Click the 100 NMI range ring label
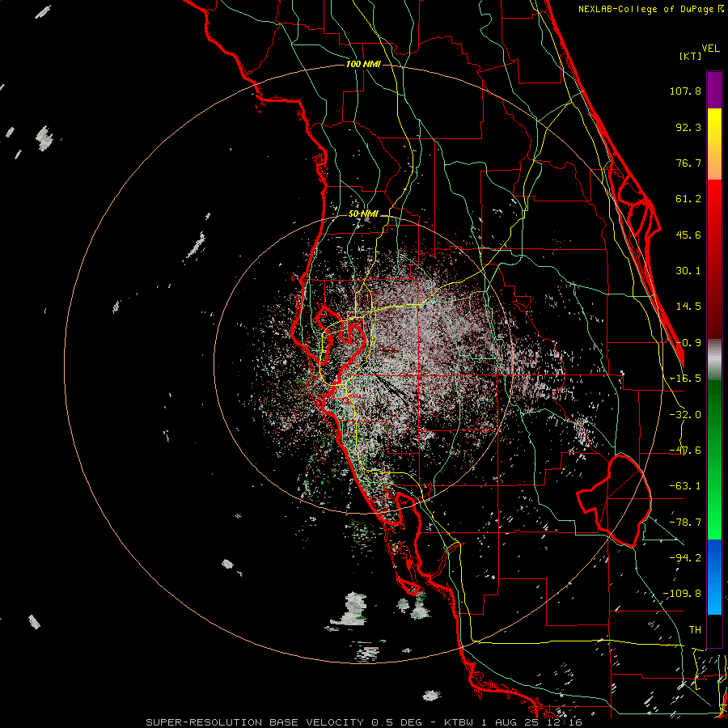728x728 pixels. pos(363,64)
